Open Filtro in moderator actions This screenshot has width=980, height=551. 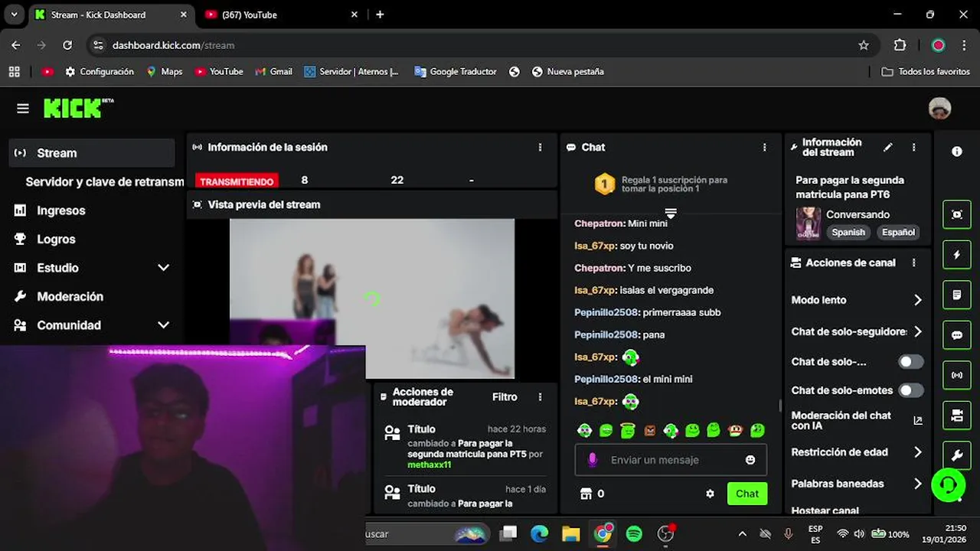click(x=505, y=397)
